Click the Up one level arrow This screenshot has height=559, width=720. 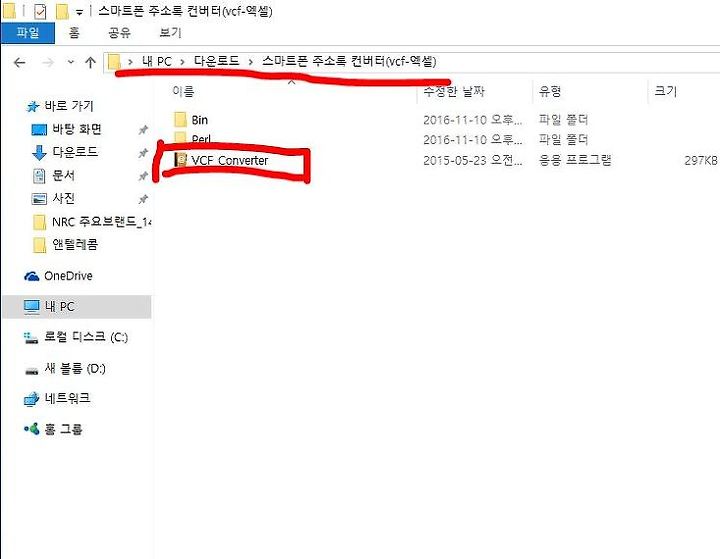(90, 62)
